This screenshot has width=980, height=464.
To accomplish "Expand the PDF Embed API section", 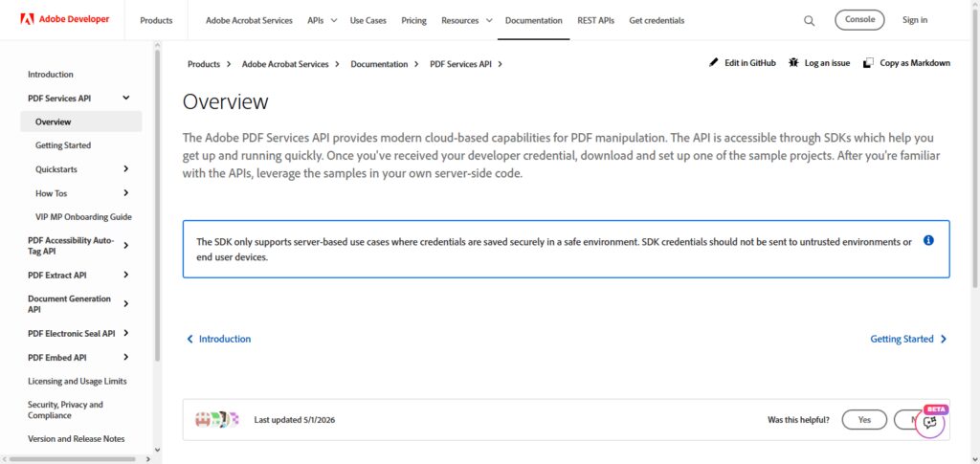I will coord(126,357).
